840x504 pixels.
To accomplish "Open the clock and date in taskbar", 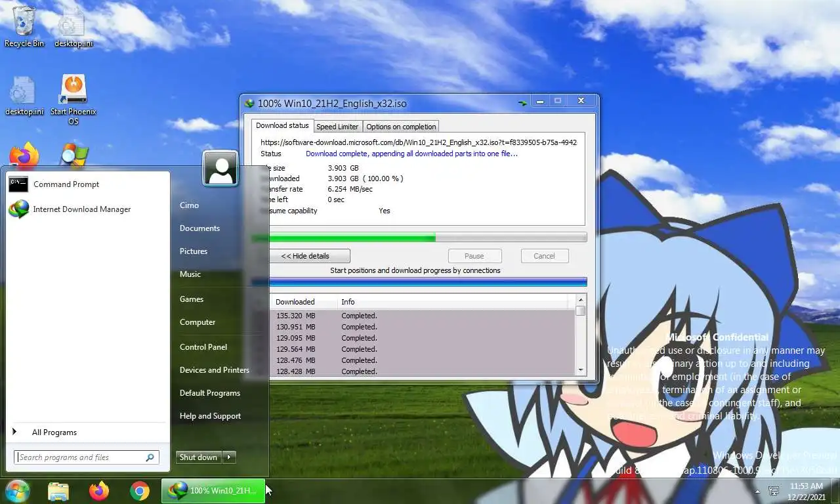I will [807, 491].
